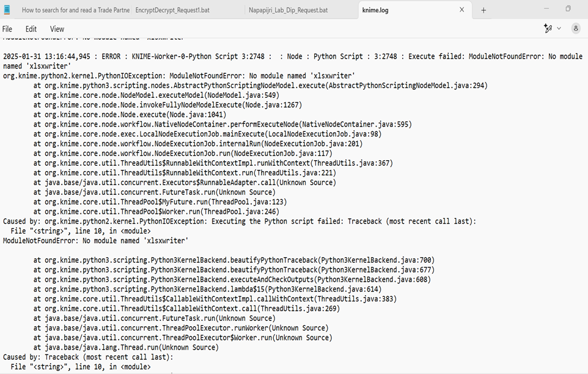
Task: Switch to the Napapijri_Lab_Dip_Request.bat tab
Action: point(288,10)
